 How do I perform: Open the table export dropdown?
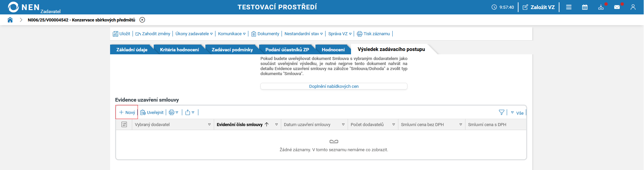click(190, 112)
